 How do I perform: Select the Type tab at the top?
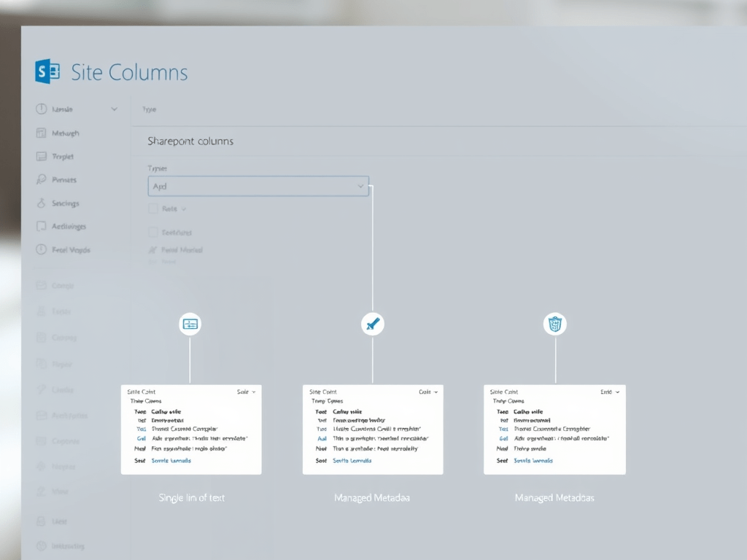coord(149,109)
